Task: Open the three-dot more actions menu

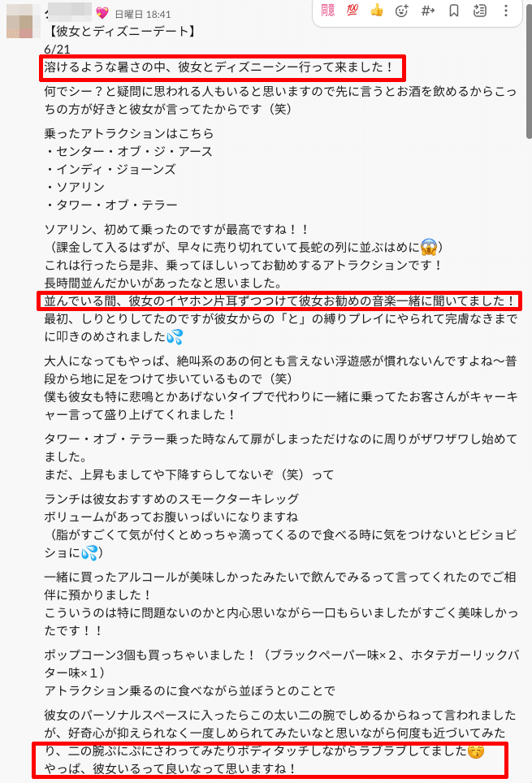Action: pos(506,11)
